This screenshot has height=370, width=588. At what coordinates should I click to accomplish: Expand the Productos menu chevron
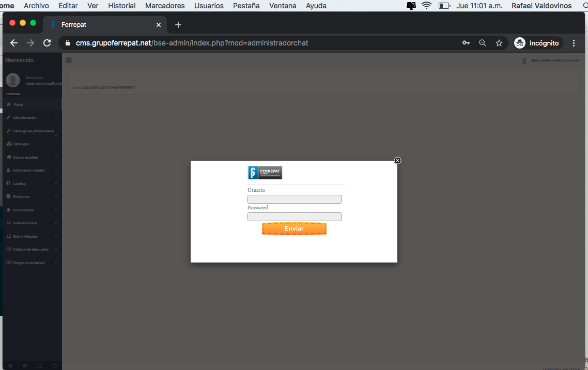click(56, 196)
